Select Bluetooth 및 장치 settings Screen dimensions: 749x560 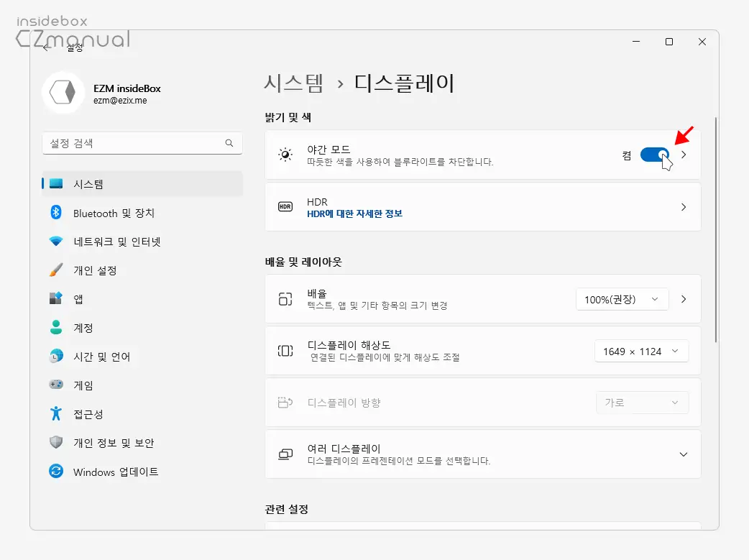115,213
